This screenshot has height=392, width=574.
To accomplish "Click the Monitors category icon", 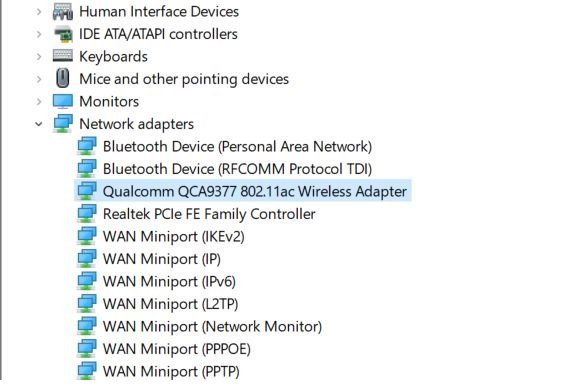I will click(63, 101).
